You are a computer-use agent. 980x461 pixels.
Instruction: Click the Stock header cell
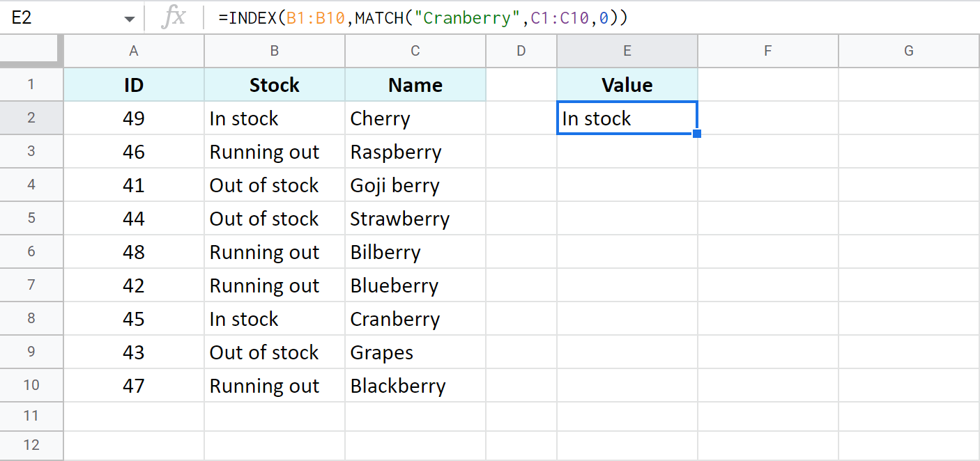coord(274,84)
